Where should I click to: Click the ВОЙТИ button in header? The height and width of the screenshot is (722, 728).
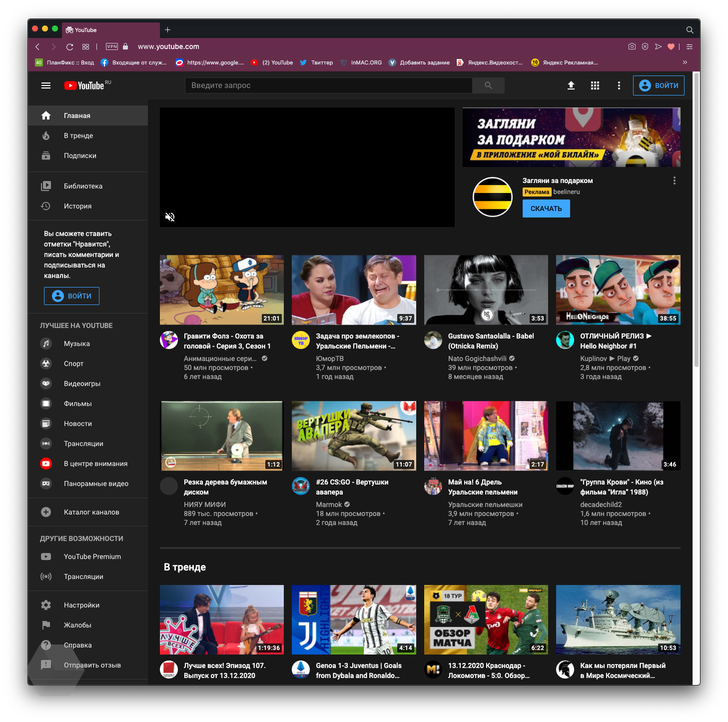coord(659,85)
